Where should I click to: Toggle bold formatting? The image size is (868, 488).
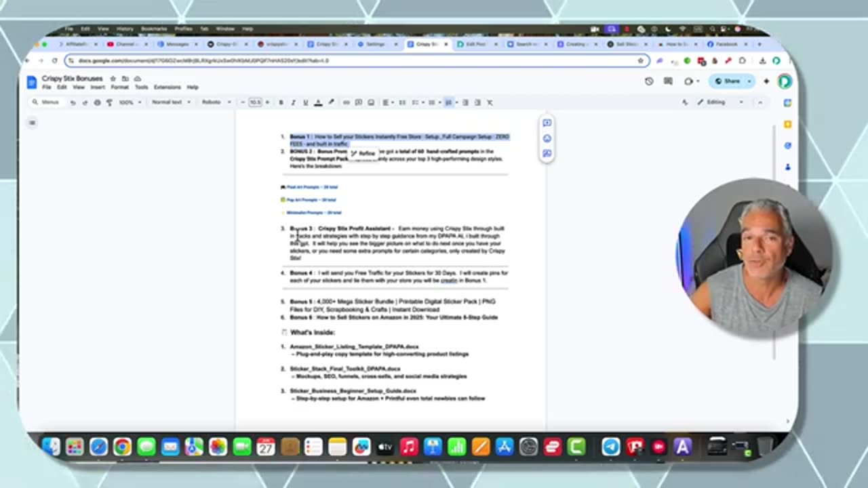tap(281, 102)
